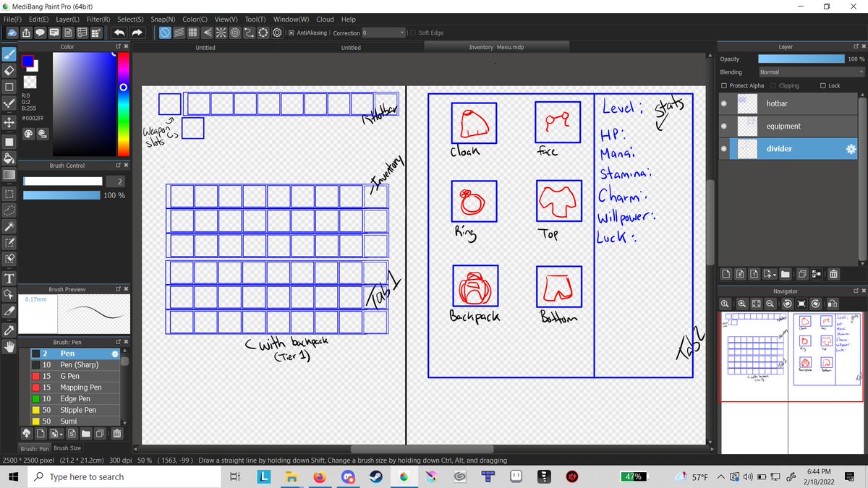Open the Windows Start menu

[14, 477]
